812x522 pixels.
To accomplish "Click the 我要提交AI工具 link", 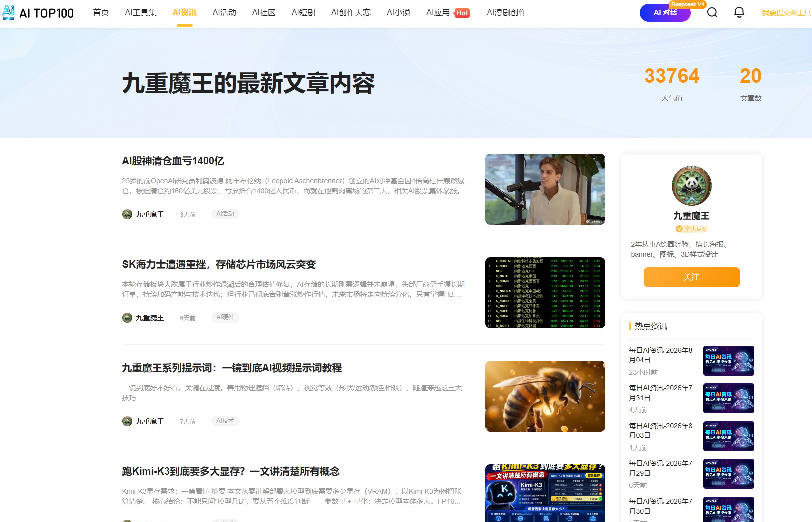I will point(786,13).
